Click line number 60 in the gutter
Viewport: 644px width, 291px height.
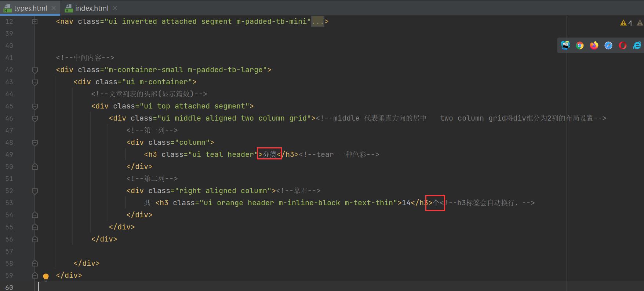click(9, 288)
